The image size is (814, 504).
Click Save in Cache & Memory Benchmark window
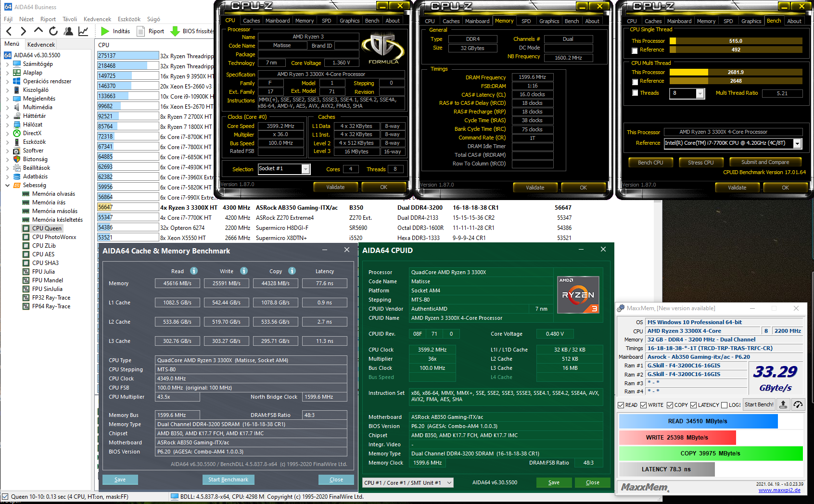point(120,479)
